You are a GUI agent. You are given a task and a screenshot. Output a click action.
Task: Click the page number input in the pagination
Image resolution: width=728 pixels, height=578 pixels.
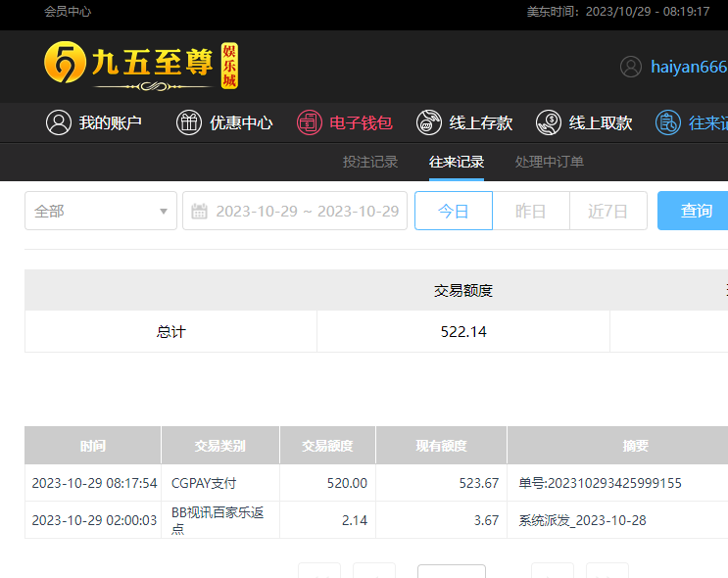pos(451,572)
